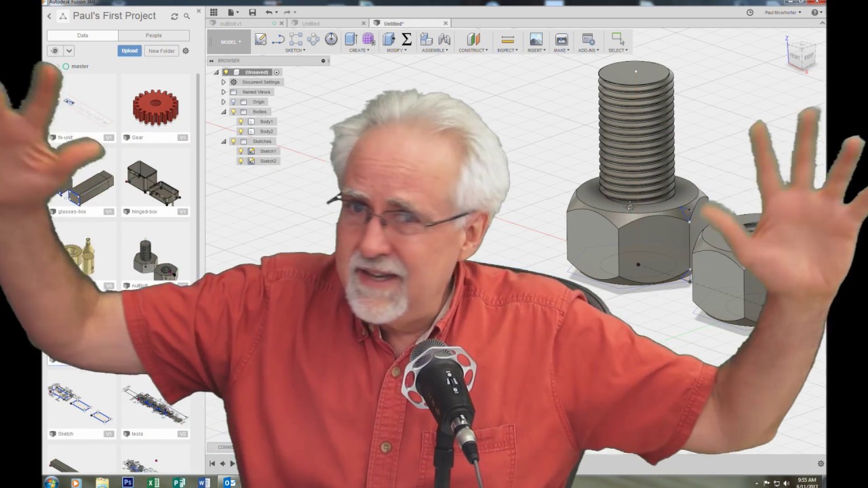The height and width of the screenshot is (488, 868).
Task: Click the Upload button
Action: point(130,51)
